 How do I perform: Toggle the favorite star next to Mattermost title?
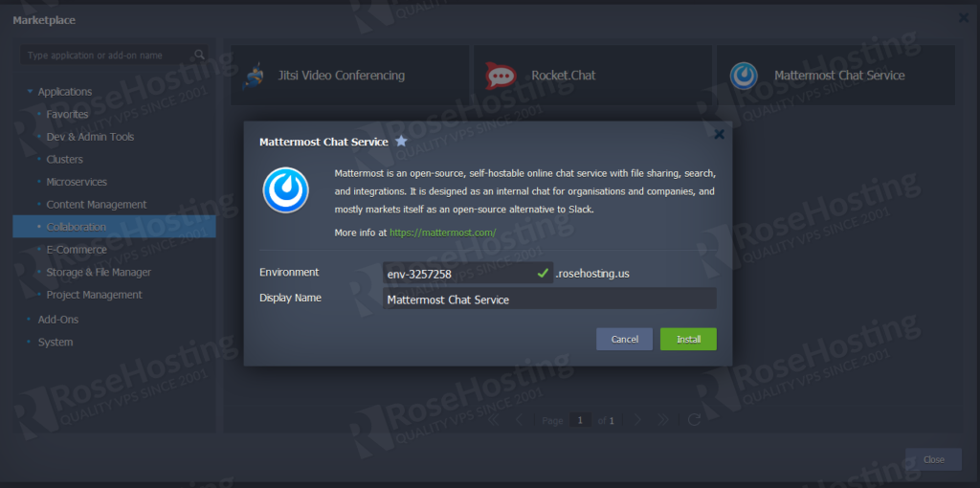pyautogui.click(x=402, y=142)
